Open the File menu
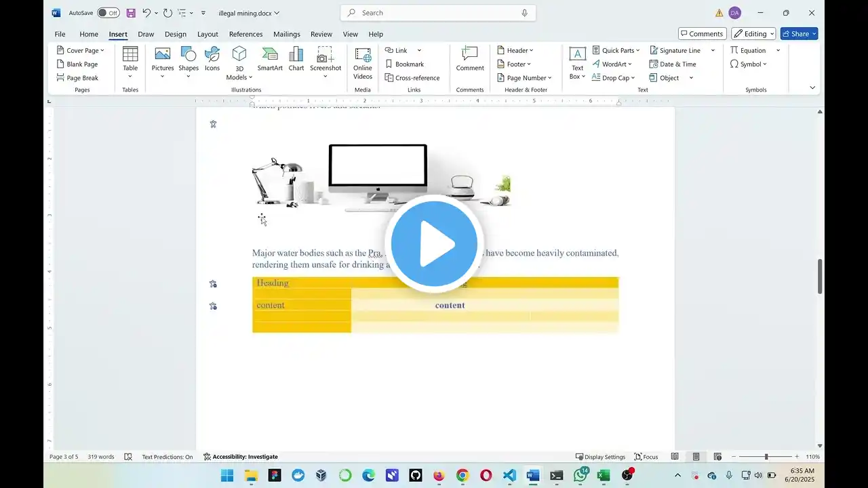This screenshot has height=488, width=868. click(x=60, y=34)
